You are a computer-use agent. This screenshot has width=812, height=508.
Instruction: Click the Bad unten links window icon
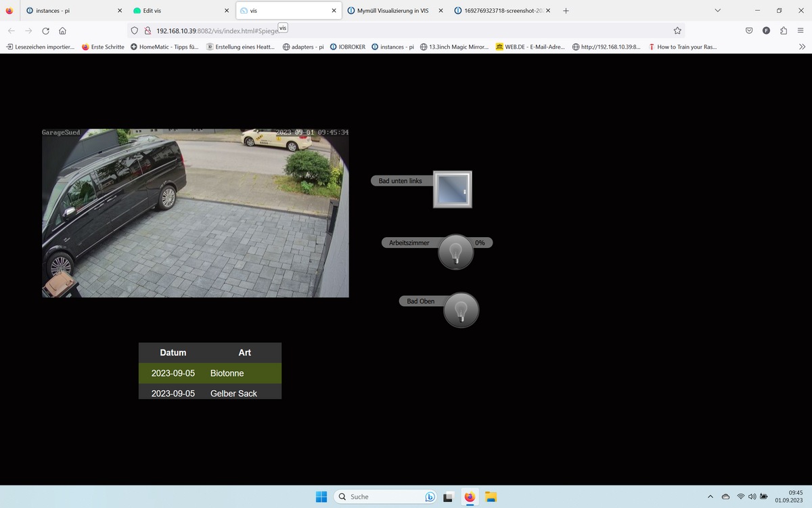coord(452,189)
